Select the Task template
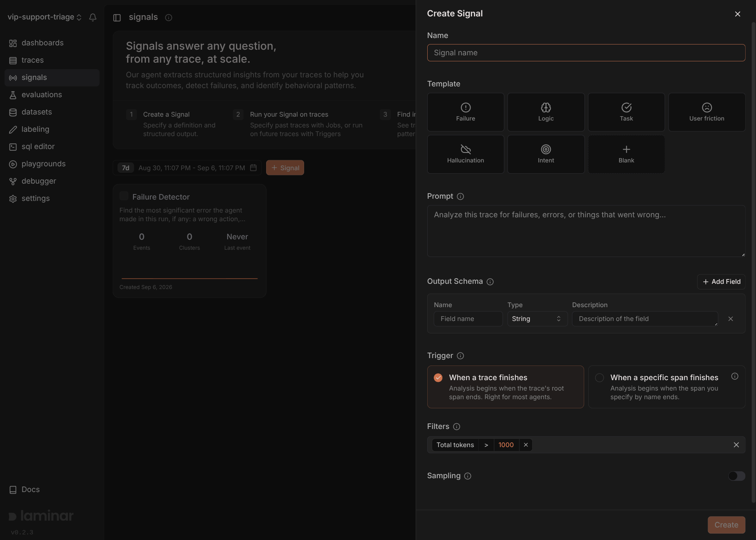 pos(626,112)
